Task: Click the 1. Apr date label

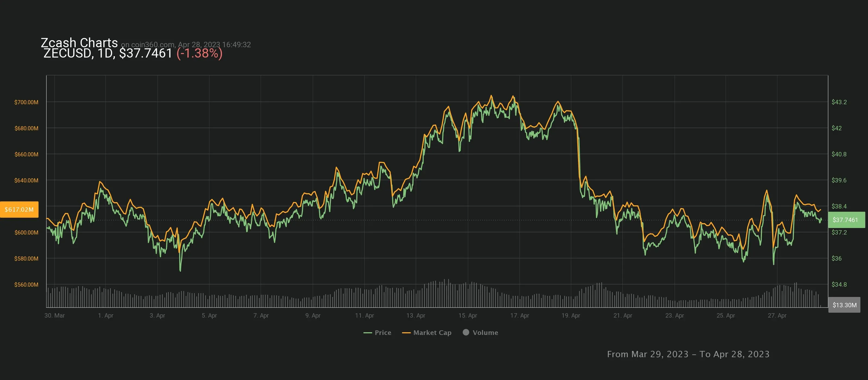Action: tap(106, 316)
